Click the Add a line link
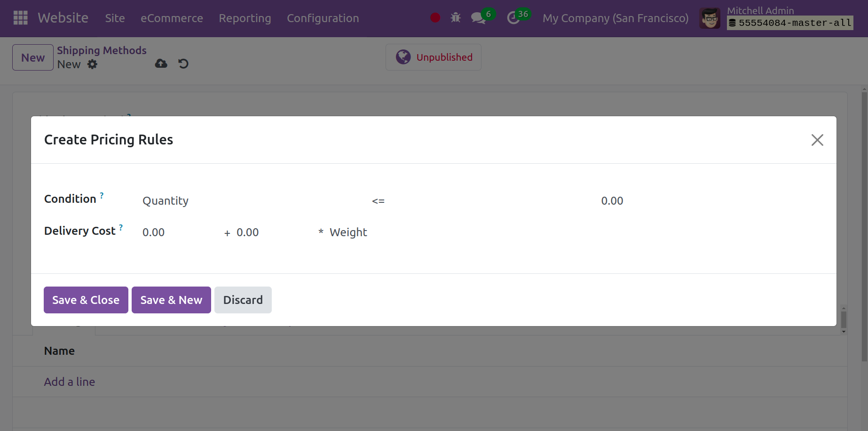 click(x=69, y=382)
